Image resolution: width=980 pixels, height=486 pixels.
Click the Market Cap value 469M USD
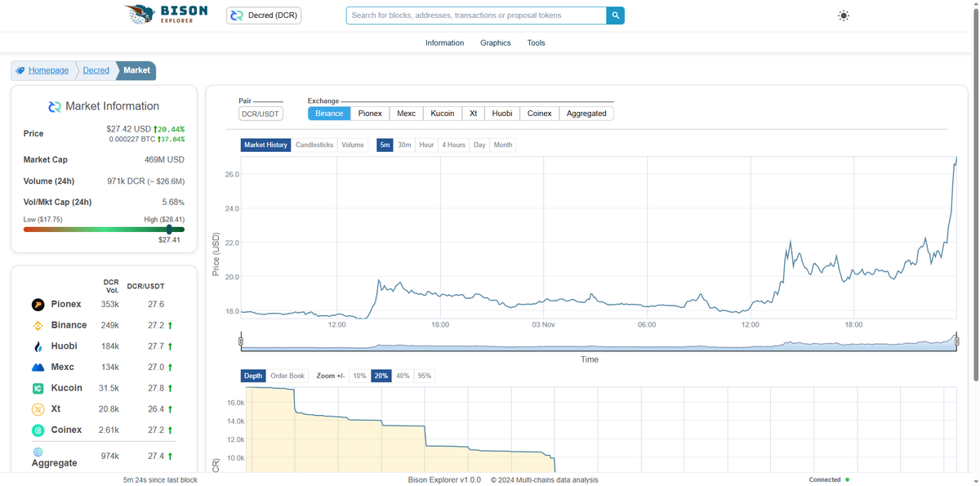[164, 160]
